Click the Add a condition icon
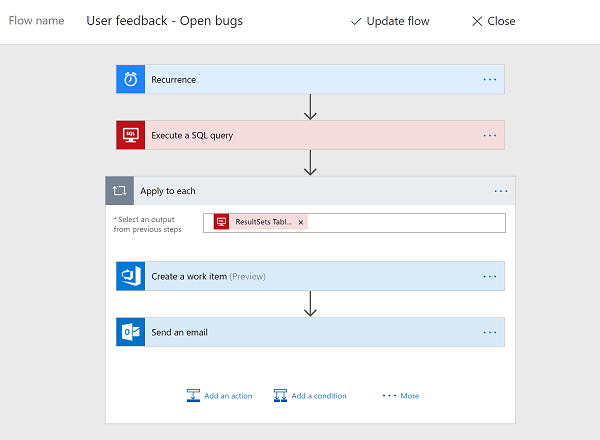The height and width of the screenshot is (440, 600). [x=280, y=396]
